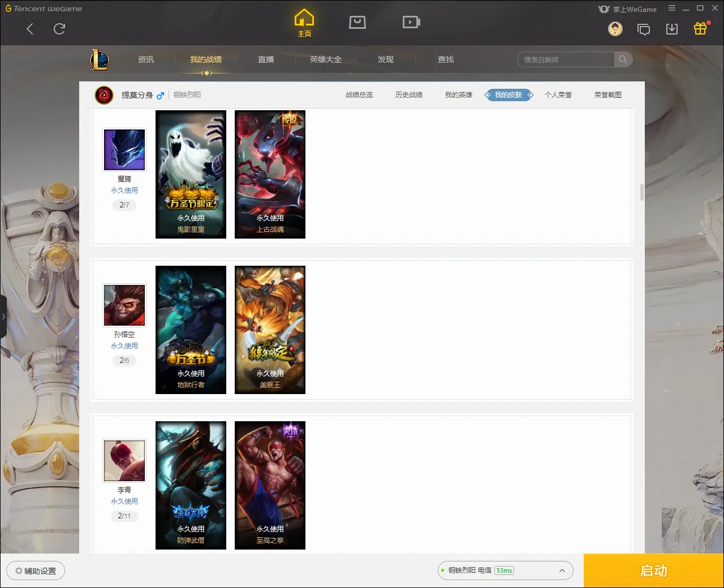Click the 53ms latency indicator

(x=505, y=570)
